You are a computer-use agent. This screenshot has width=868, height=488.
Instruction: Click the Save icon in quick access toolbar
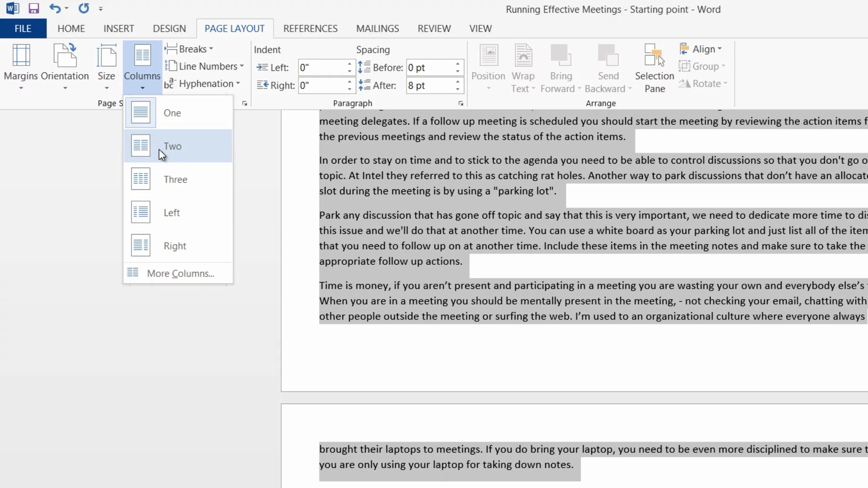point(33,9)
